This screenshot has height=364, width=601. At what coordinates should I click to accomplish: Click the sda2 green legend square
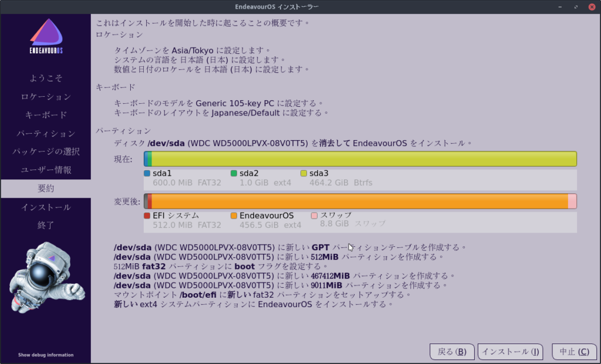[x=234, y=174]
